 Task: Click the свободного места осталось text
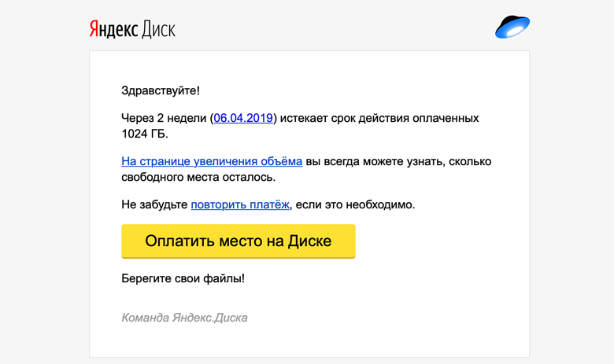point(198,177)
